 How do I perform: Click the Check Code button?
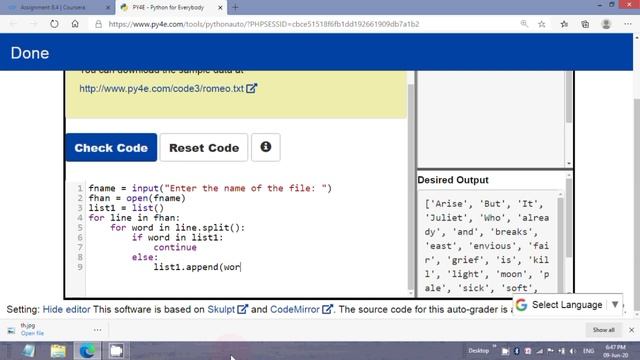tap(111, 147)
